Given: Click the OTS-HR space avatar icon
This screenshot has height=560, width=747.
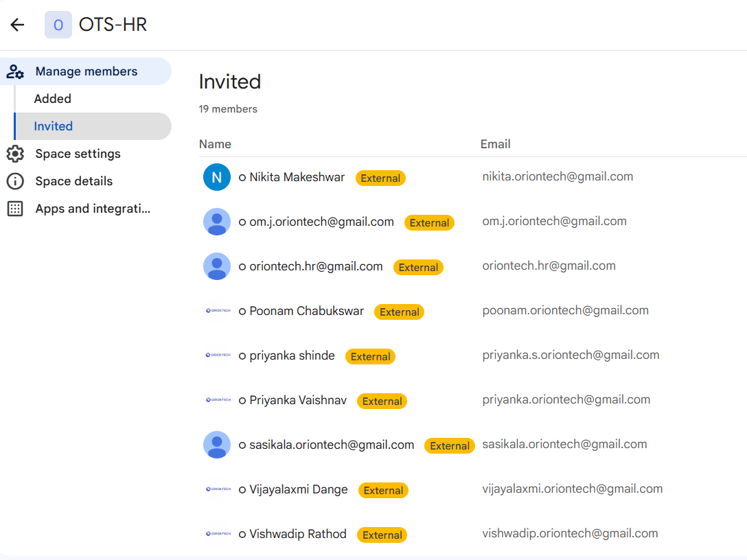Looking at the screenshot, I should [x=58, y=25].
